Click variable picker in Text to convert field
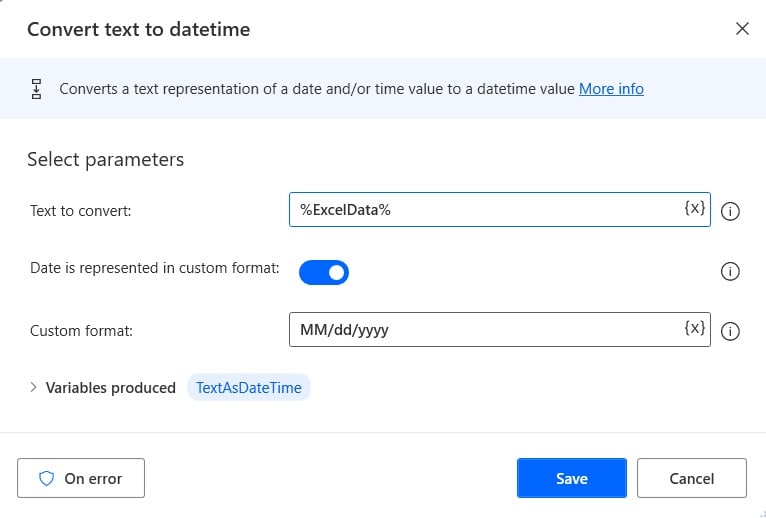The height and width of the screenshot is (518, 766). (694, 209)
